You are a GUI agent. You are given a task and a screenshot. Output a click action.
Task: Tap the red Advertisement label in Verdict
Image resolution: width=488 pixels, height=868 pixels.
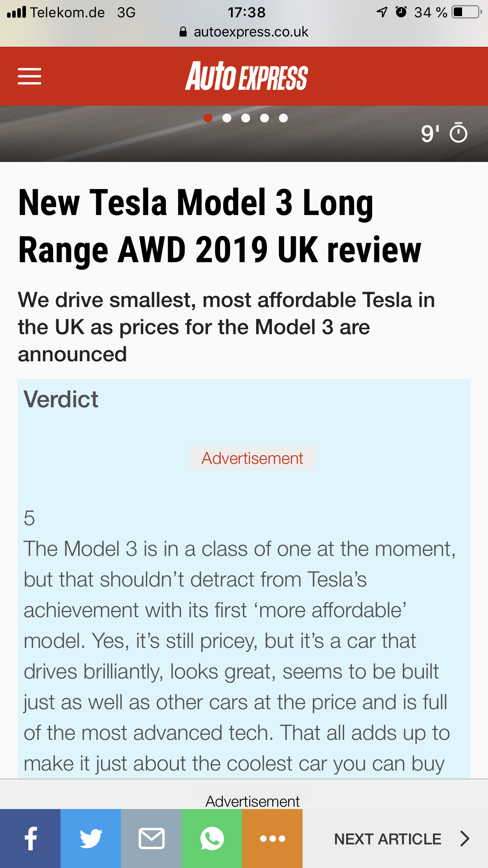point(252,458)
